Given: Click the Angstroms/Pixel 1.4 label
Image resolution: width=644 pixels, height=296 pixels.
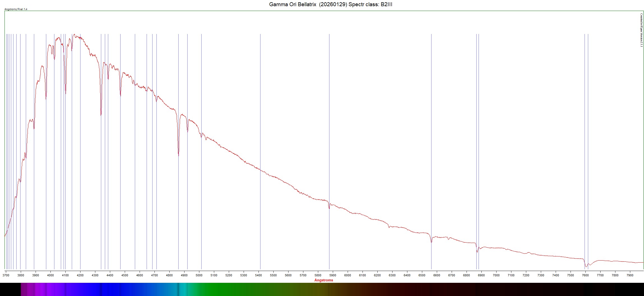Looking at the screenshot, I should (x=16, y=9).
